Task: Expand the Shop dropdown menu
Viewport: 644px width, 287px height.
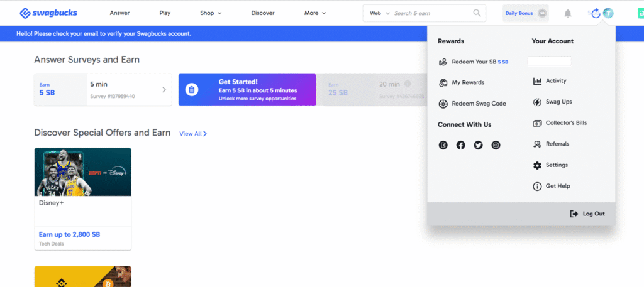Action: pos(211,13)
